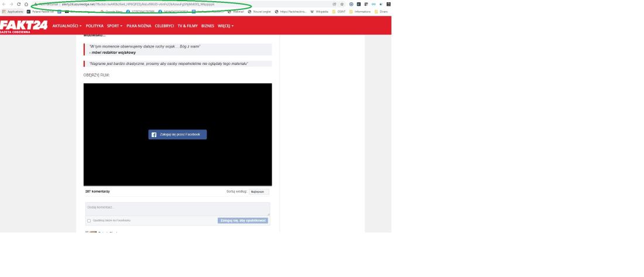Screen dimensions: 644x277
Task: Open the Wikipedia bookmark
Action: coord(320,12)
